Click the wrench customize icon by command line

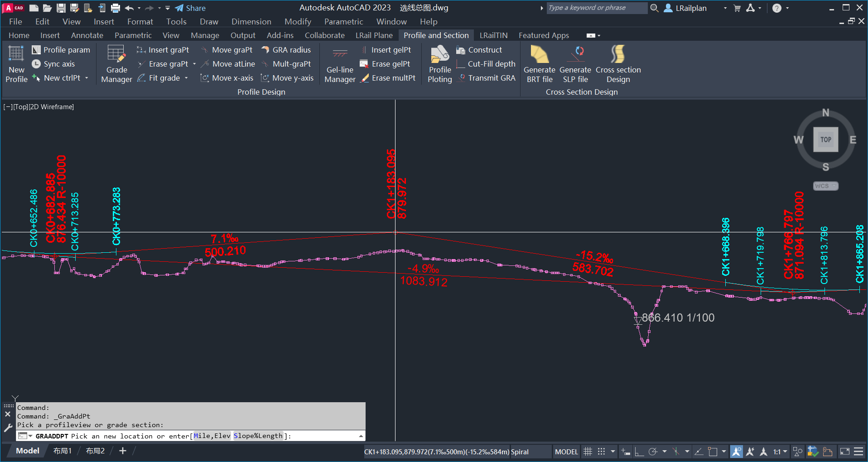(x=8, y=427)
